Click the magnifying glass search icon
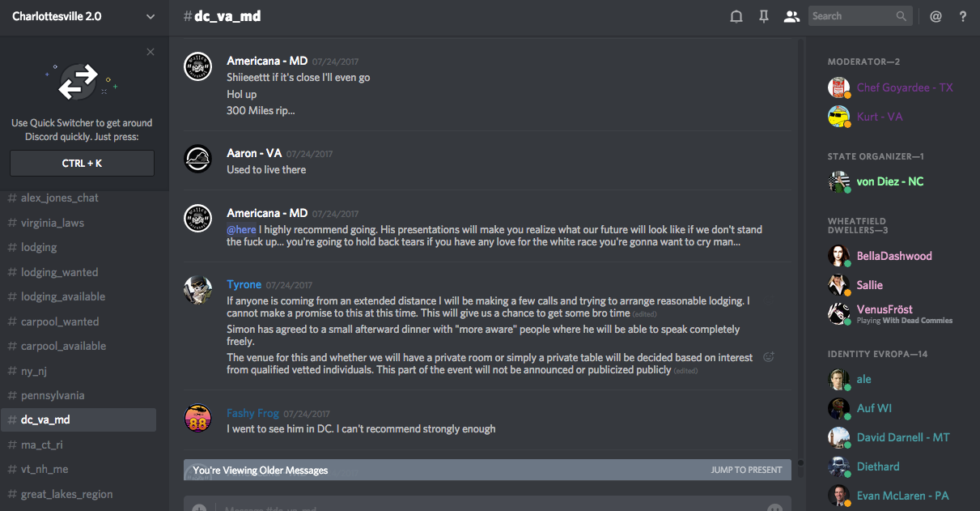This screenshot has width=980, height=511. (x=902, y=16)
